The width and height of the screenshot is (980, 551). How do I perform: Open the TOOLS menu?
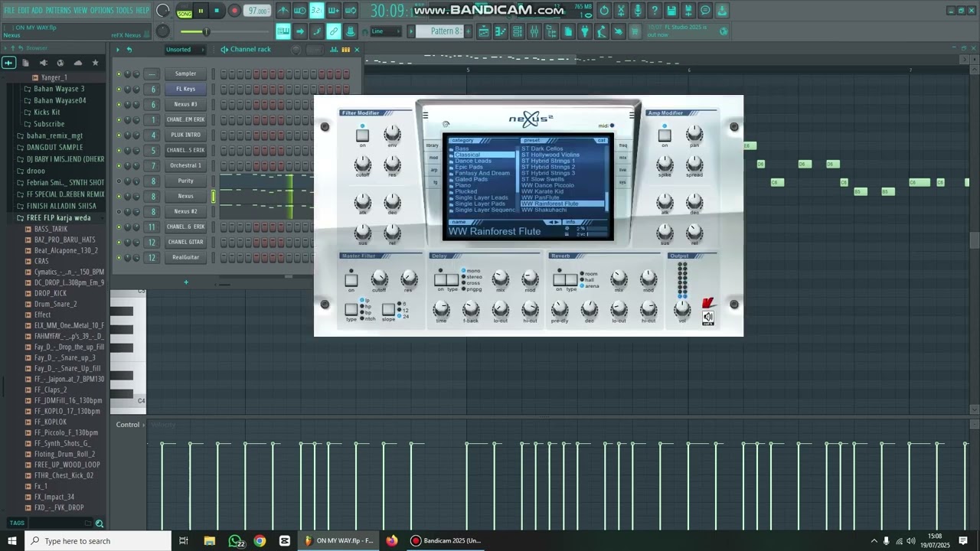[124, 11]
